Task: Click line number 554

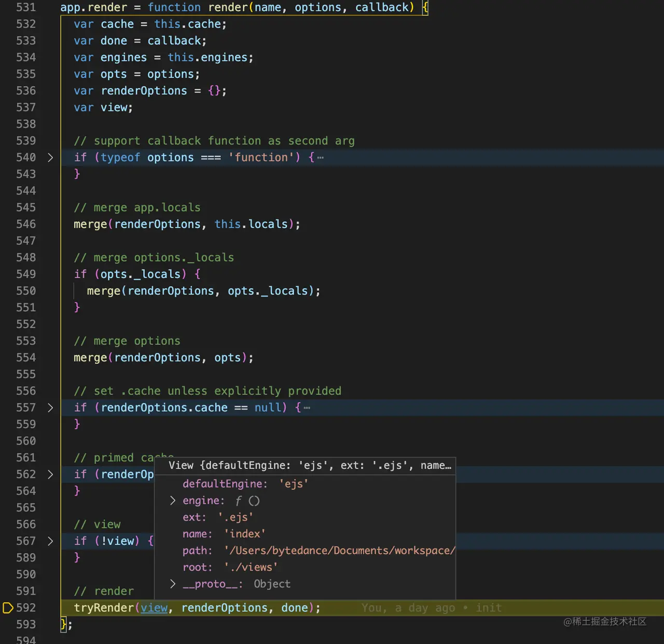Action: pyautogui.click(x=26, y=357)
